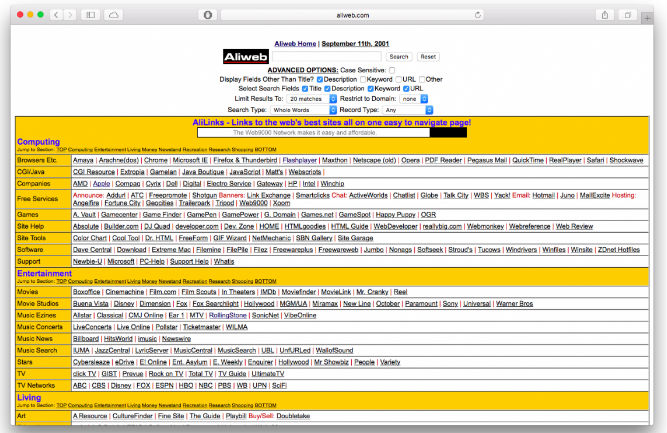This screenshot has height=433, width=667.
Task: Click the Computing section heading
Action: tap(38, 142)
